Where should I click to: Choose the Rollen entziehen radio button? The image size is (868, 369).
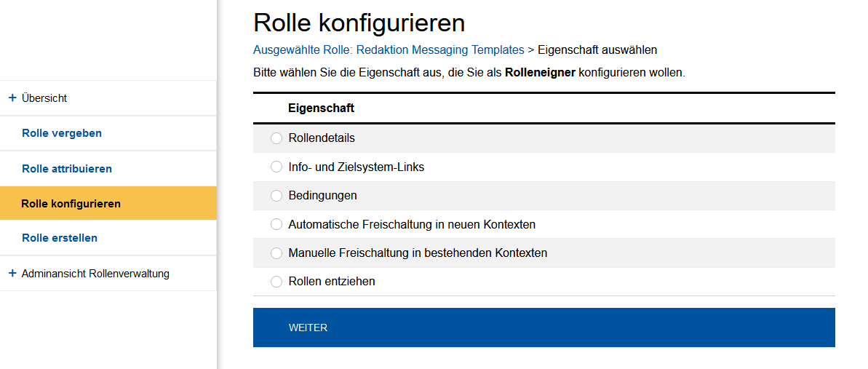point(276,282)
